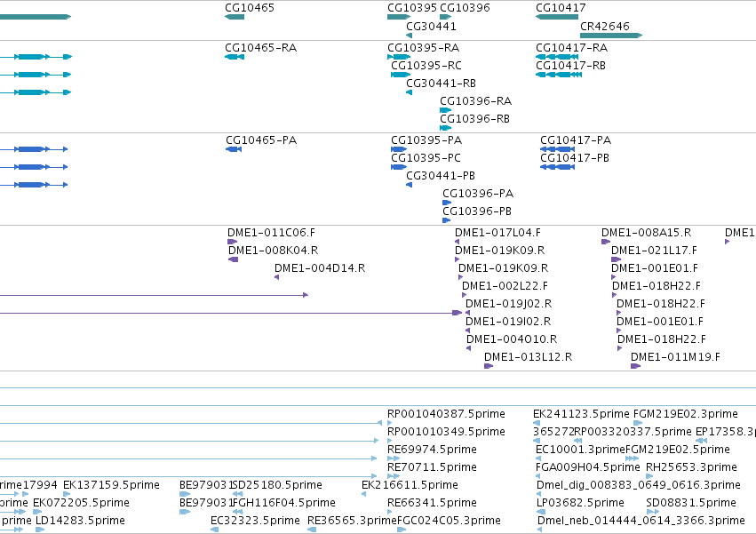Viewport: 756px width, 534px height.
Task: Click EST RP001010349.5prime
Action: click(447, 432)
